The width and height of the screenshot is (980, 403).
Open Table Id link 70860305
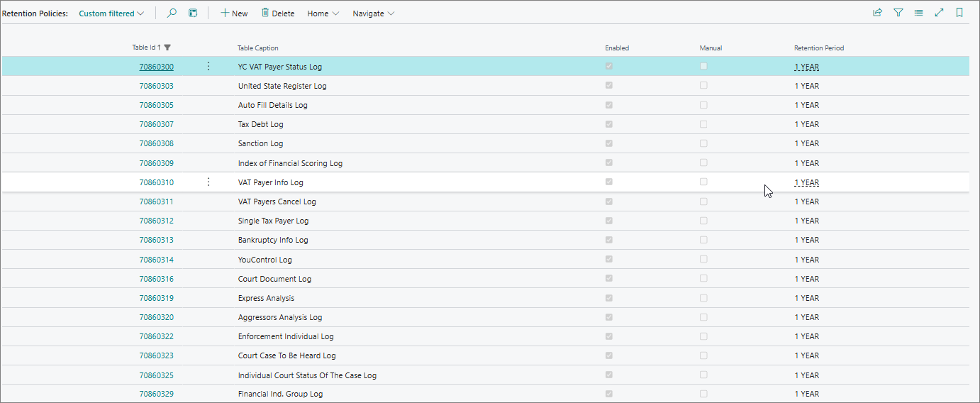(156, 105)
